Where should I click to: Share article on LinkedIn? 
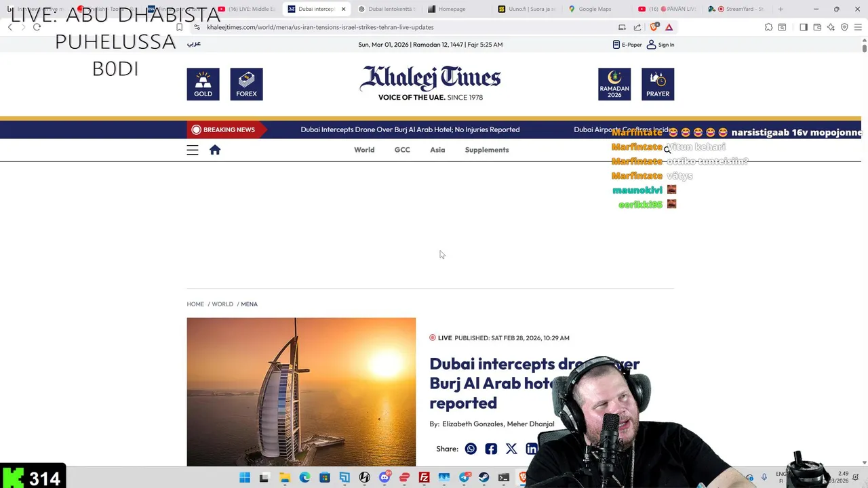532,449
